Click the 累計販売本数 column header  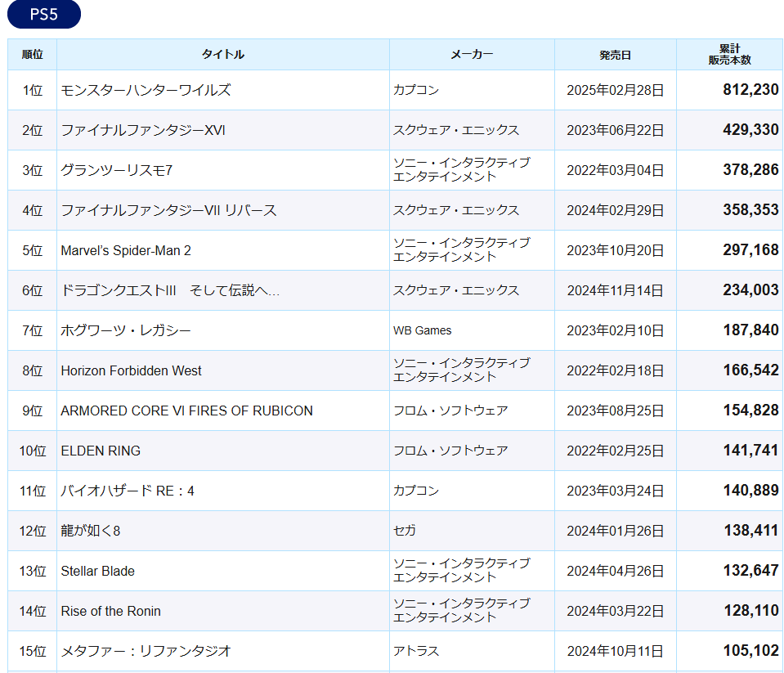[729, 55]
